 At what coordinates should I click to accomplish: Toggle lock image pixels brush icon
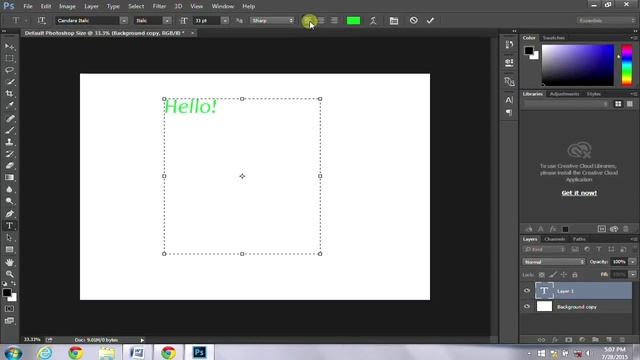(553, 275)
